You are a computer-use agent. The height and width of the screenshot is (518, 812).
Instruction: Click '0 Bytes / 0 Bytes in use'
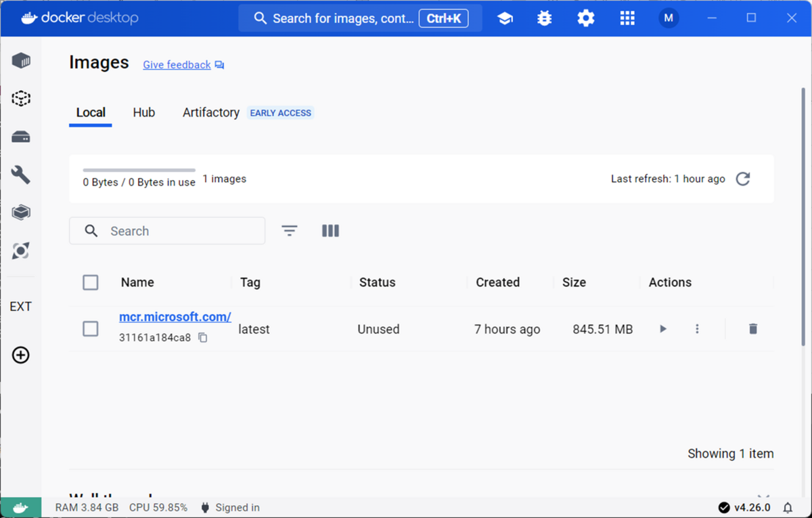tap(139, 182)
